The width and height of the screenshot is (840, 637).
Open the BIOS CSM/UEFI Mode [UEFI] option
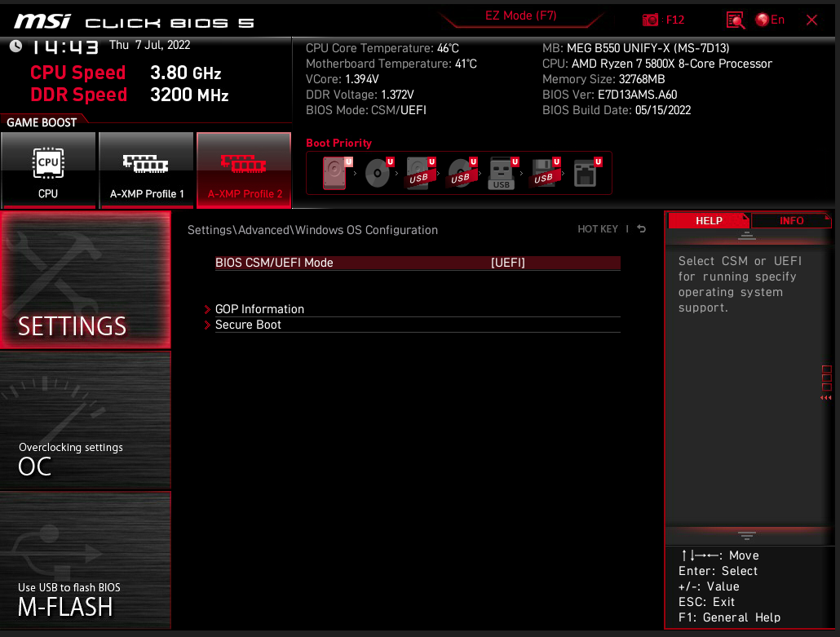coord(418,263)
